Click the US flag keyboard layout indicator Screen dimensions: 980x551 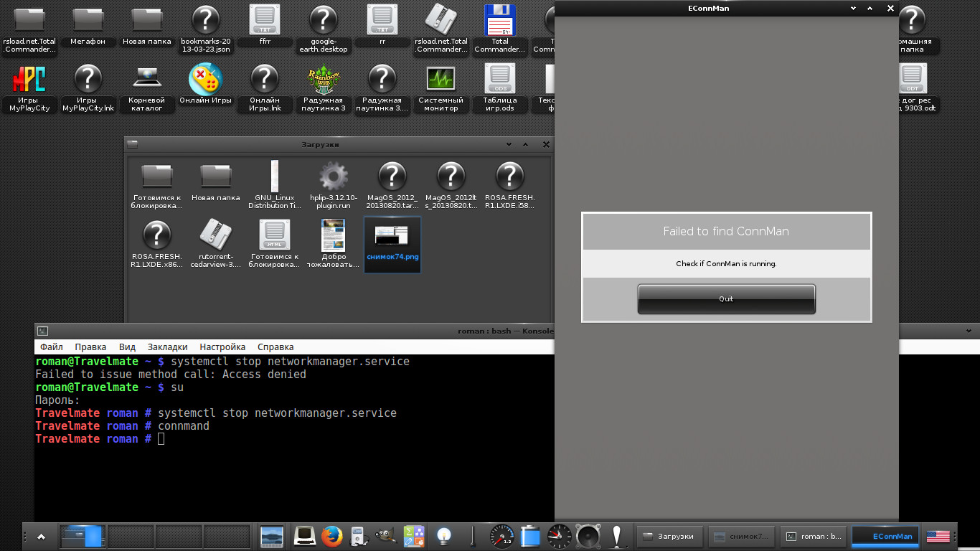[x=938, y=536]
